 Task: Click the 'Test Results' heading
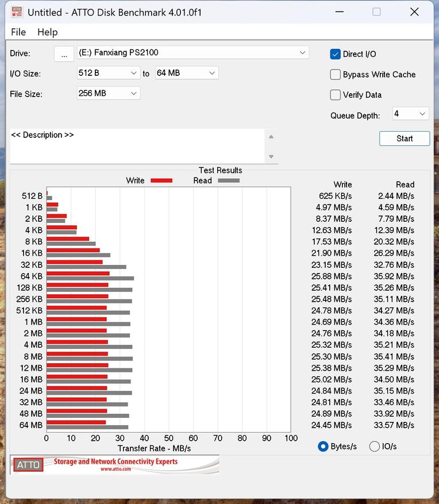coord(220,170)
